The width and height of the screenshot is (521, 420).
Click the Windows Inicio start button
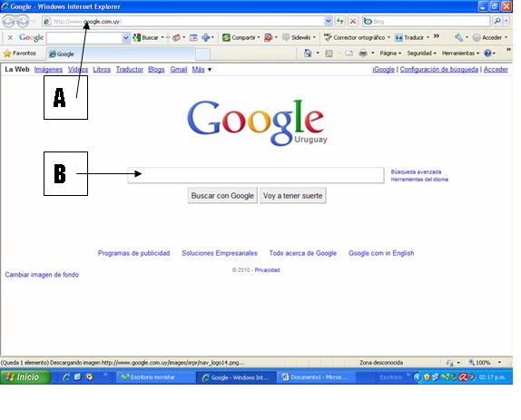pyautogui.click(x=25, y=377)
